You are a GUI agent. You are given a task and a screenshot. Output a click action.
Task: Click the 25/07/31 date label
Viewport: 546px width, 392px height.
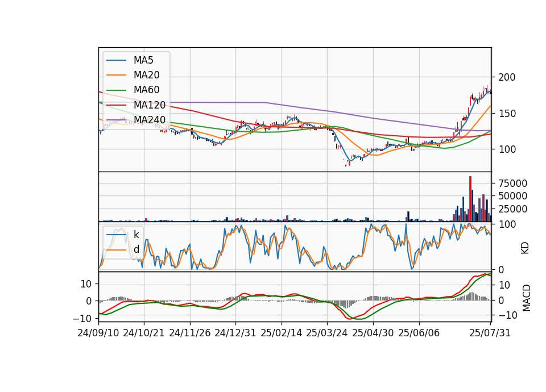point(490,333)
